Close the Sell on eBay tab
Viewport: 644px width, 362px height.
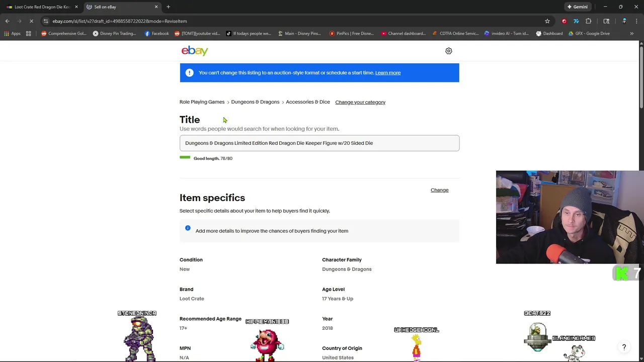(156, 7)
